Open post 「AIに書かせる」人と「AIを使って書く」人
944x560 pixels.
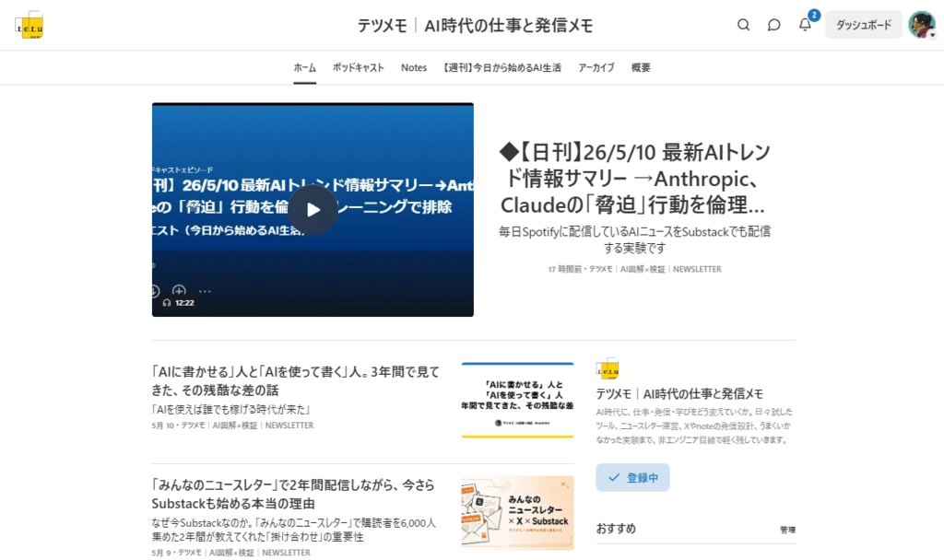(296, 380)
